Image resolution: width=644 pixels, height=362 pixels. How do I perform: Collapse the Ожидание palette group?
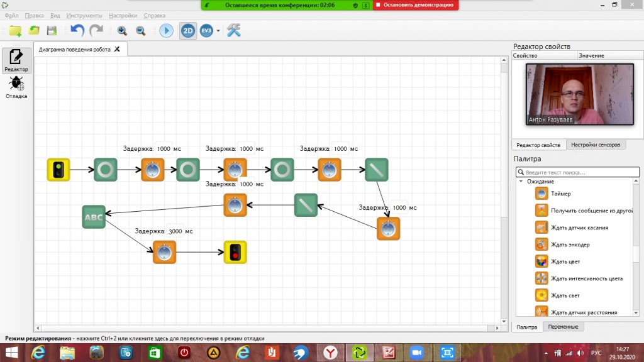click(521, 181)
